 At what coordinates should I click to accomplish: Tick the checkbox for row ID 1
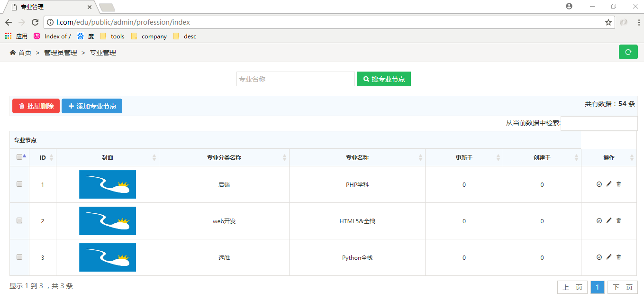tap(19, 184)
